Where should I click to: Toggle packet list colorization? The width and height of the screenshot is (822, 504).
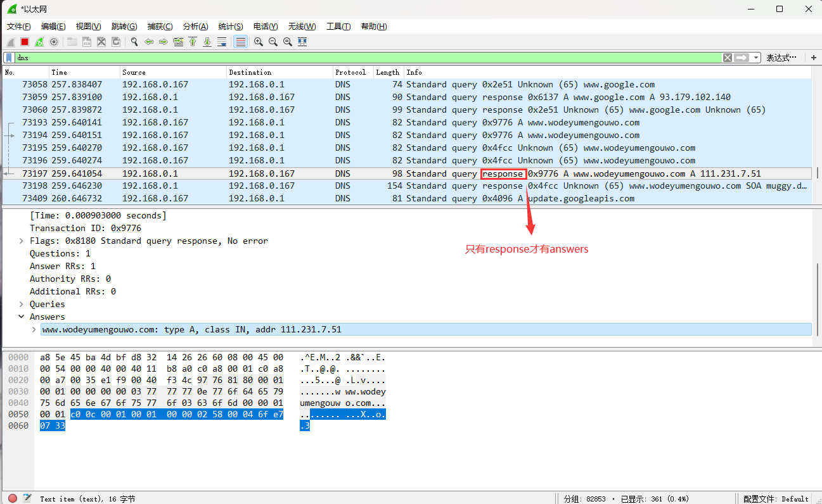tap(240, 42)
